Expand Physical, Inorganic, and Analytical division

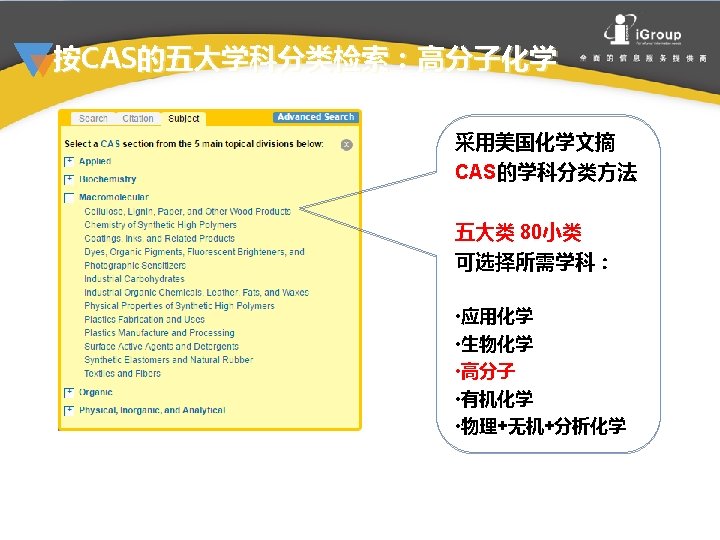click(69, 410)
